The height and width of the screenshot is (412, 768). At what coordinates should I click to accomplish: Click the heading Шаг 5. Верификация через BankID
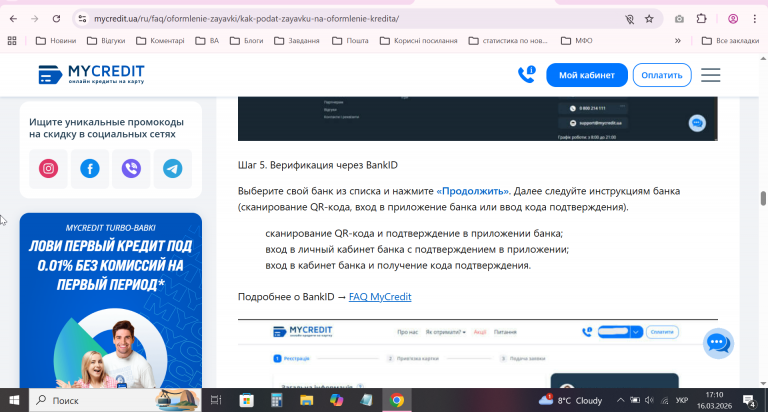[x=318, y=165]
